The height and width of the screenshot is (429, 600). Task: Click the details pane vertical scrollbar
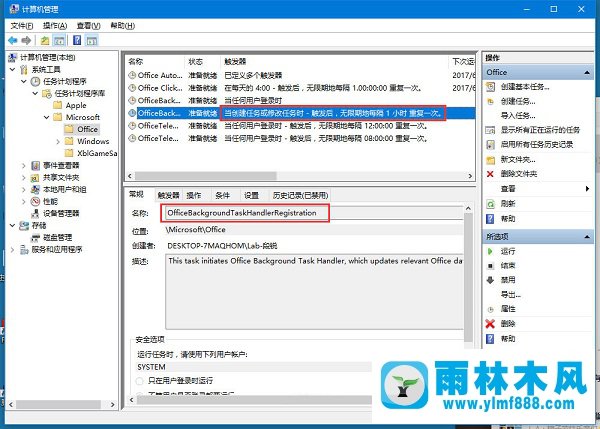[x=468, y=276]
